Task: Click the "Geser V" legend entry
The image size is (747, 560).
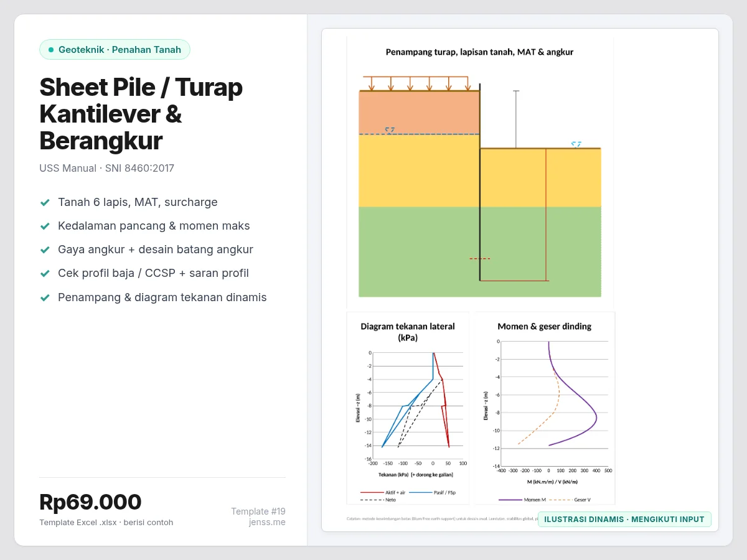Action: (571, 500)
